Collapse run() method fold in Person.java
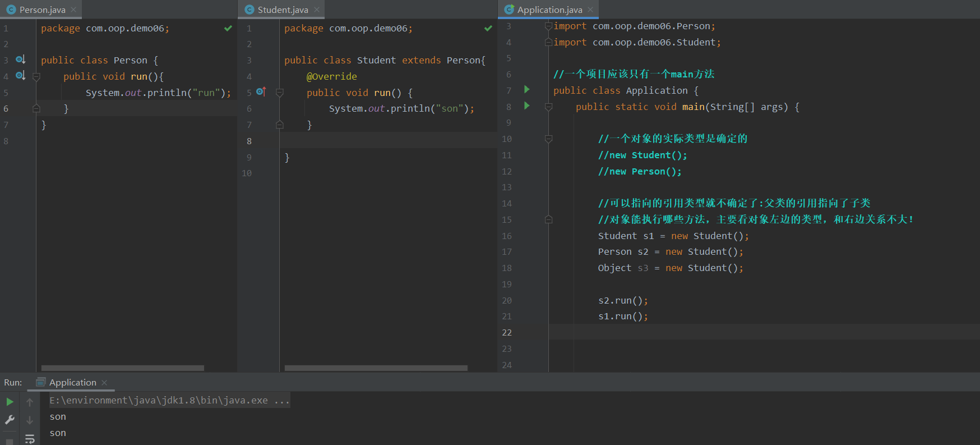 pyautogui.click(x=36, y=77)
